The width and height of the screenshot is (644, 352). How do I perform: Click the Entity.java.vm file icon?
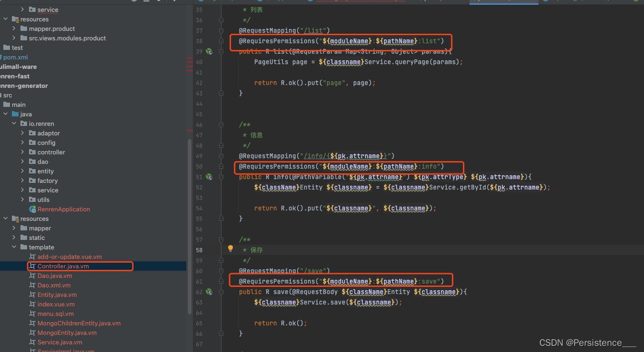coord(32,295)
